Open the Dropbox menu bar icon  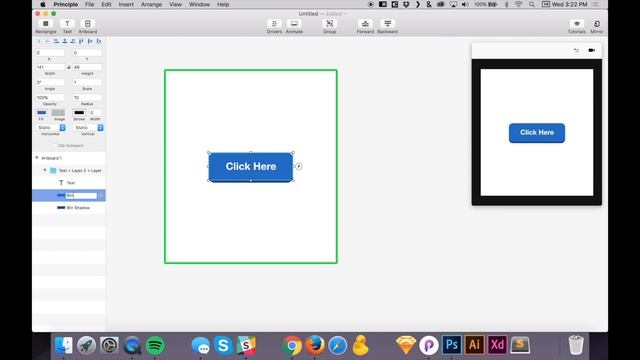[x=406, y=4]
